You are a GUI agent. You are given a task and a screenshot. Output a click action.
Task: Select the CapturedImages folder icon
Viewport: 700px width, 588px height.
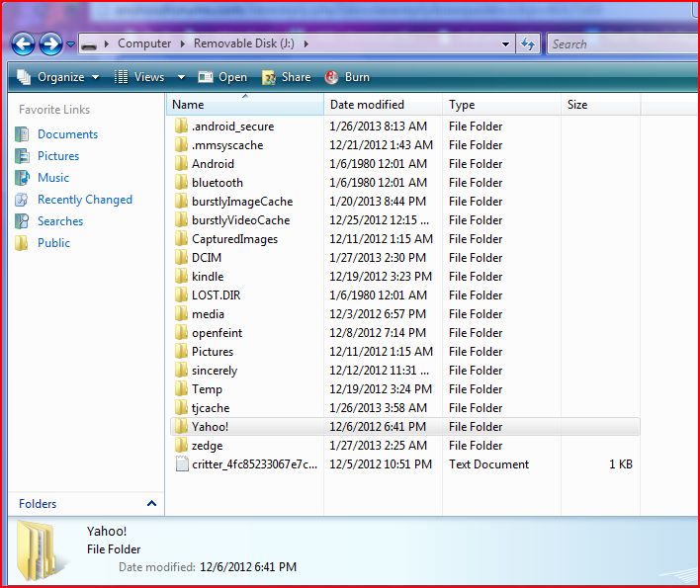pos(181,239)
